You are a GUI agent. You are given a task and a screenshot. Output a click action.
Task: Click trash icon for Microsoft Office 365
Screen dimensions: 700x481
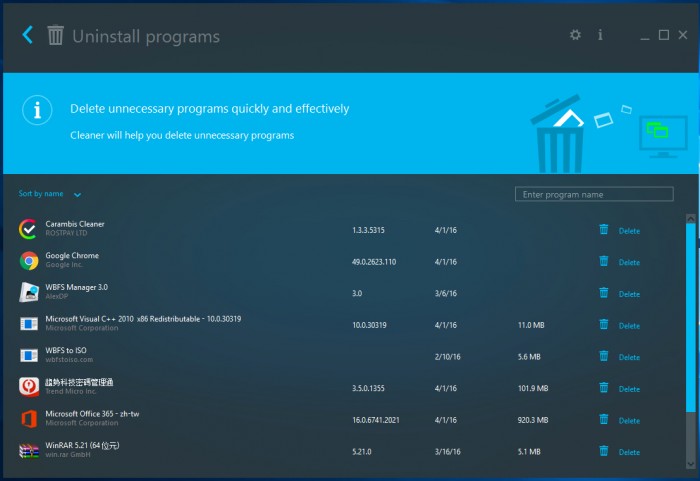coord(604,419)
